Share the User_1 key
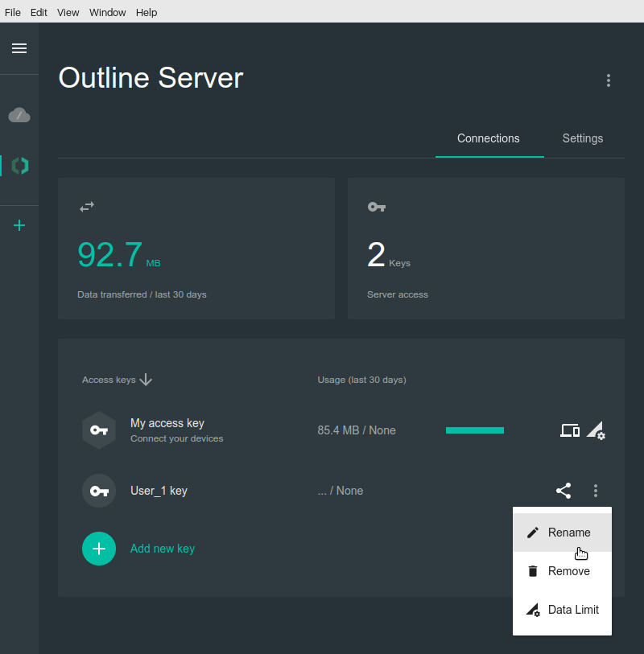The image size is (644, 654). click(x=563, y=491)
